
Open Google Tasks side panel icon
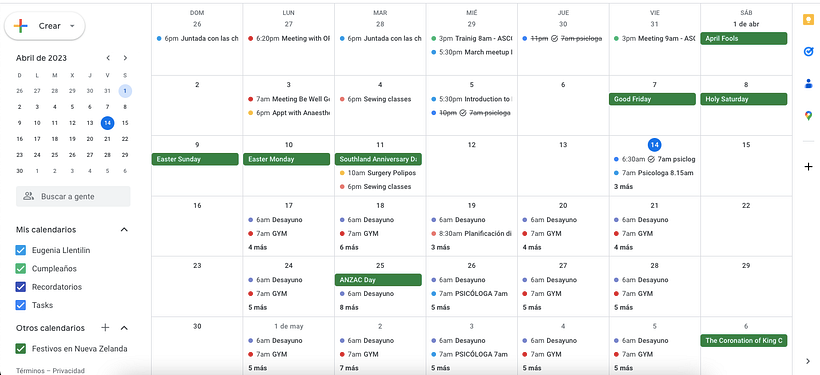(808, 52)
